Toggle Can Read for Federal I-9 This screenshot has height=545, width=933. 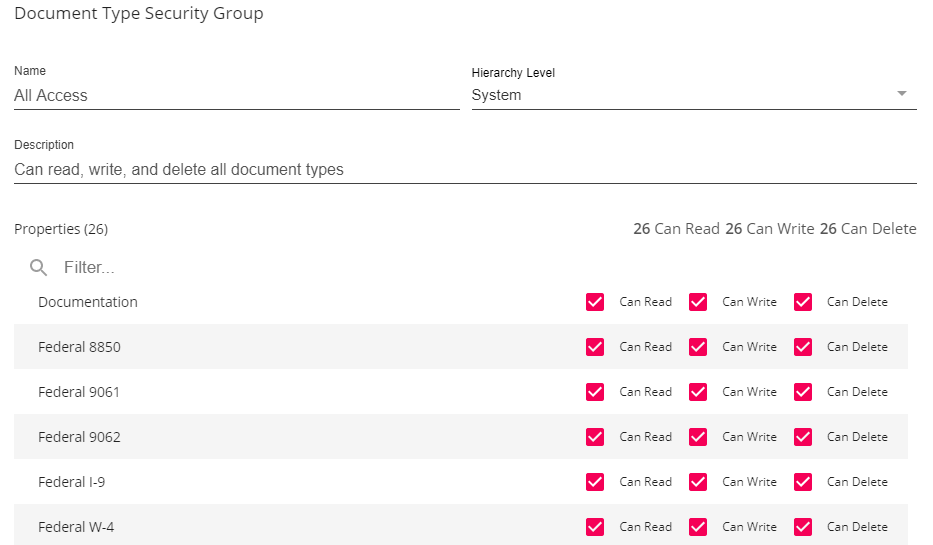(x=595, y=482)
